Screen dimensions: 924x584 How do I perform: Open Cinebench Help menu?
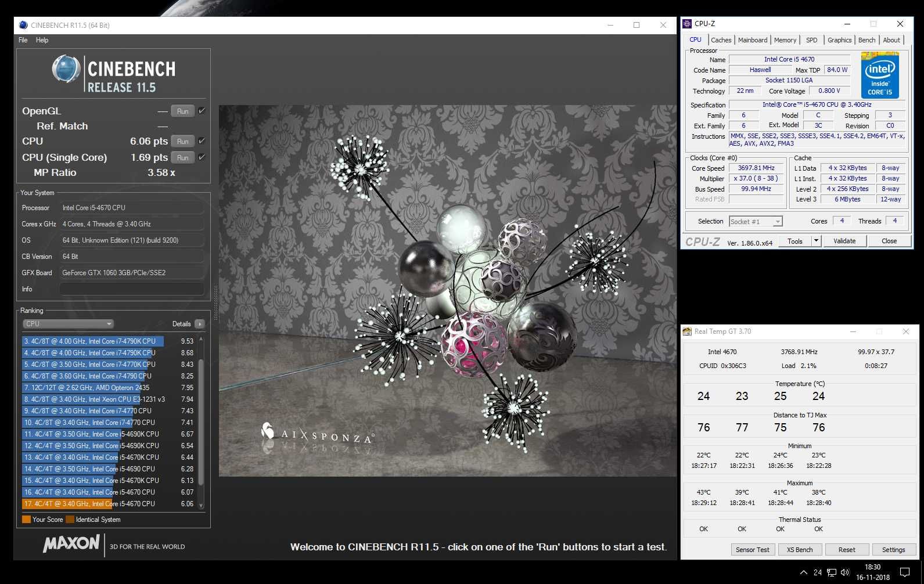[x=42, y=40]
